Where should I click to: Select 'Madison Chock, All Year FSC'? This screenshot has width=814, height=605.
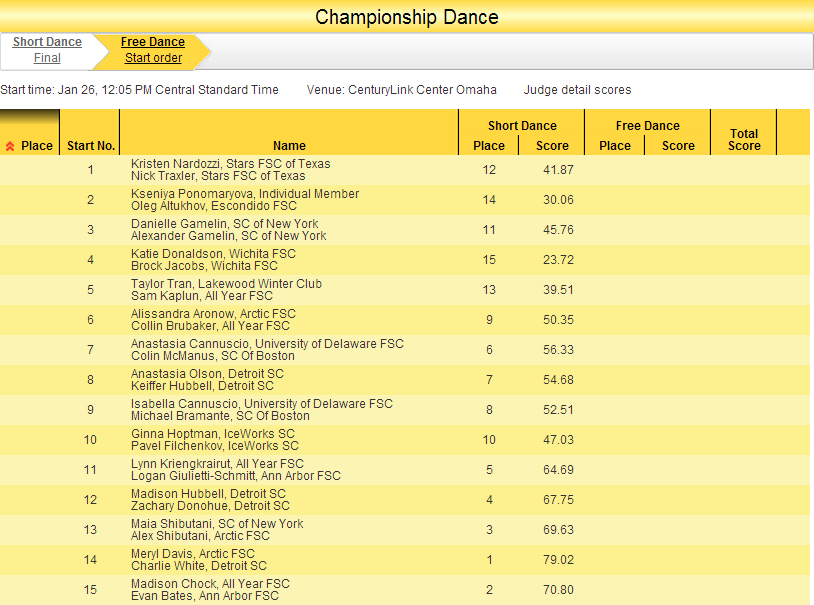210,584
